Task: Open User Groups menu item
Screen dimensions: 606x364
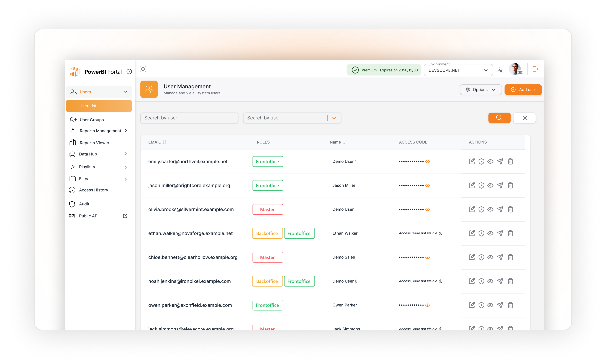Action: click(92, 120)
